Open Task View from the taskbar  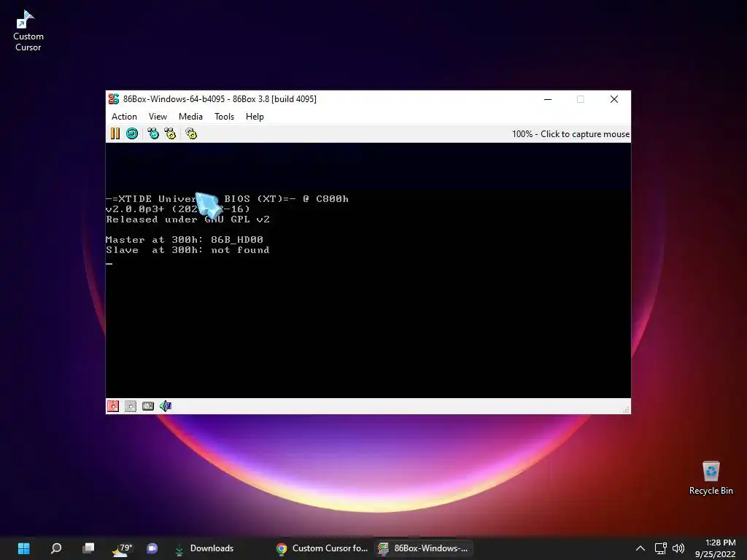tap(88, 548)
